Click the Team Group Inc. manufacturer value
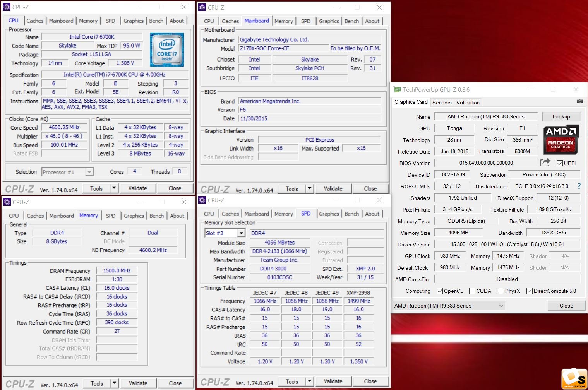Screen dimensions: 588x390 click(280, 260)
